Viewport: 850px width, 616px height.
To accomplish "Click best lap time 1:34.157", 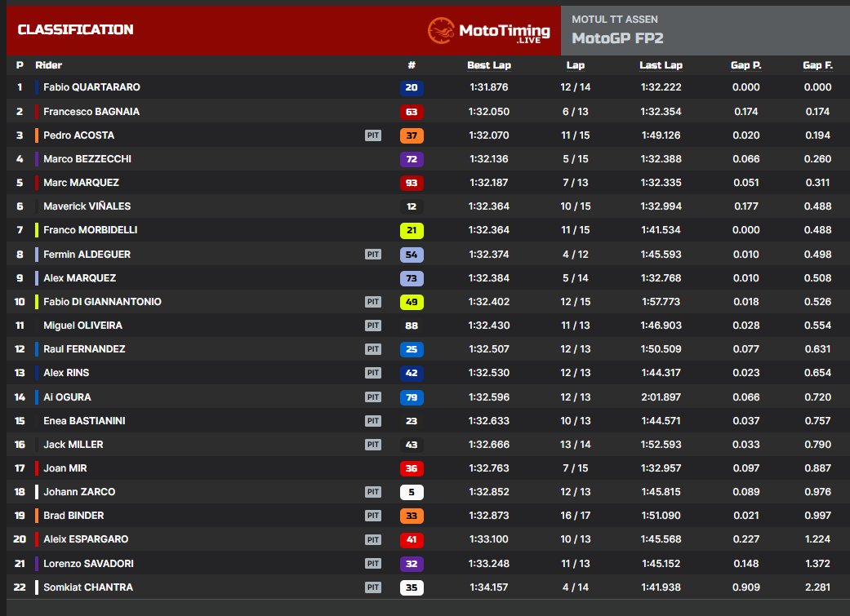I will 489,587.
